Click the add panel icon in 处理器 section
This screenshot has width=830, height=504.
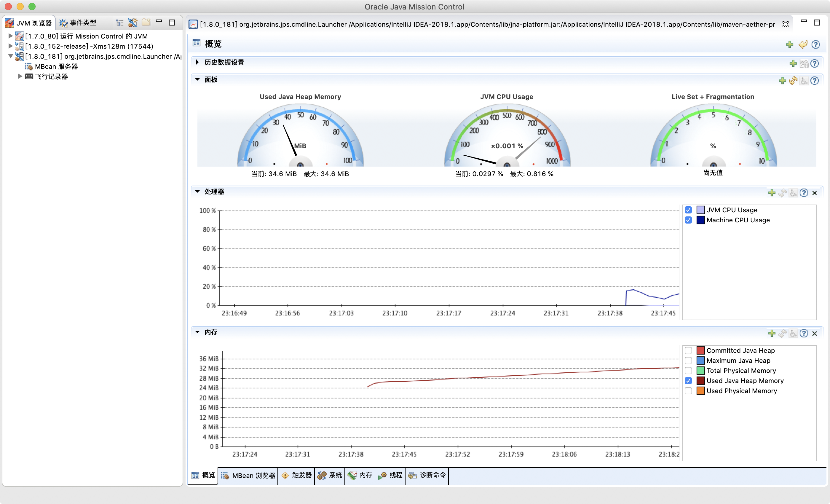coord(772,192)
